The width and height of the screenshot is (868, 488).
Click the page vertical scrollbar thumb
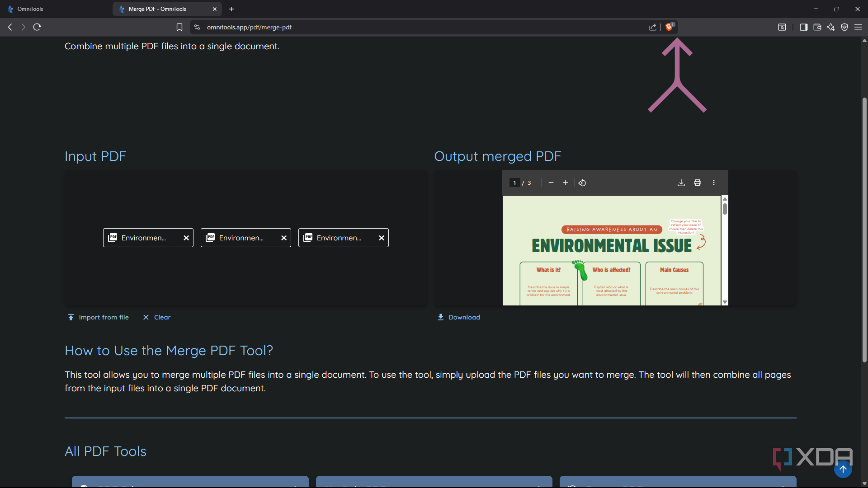pos(864,230)
